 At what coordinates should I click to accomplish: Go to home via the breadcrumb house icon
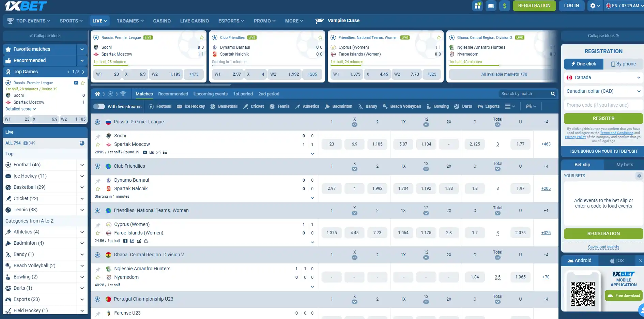click(97, 94)
